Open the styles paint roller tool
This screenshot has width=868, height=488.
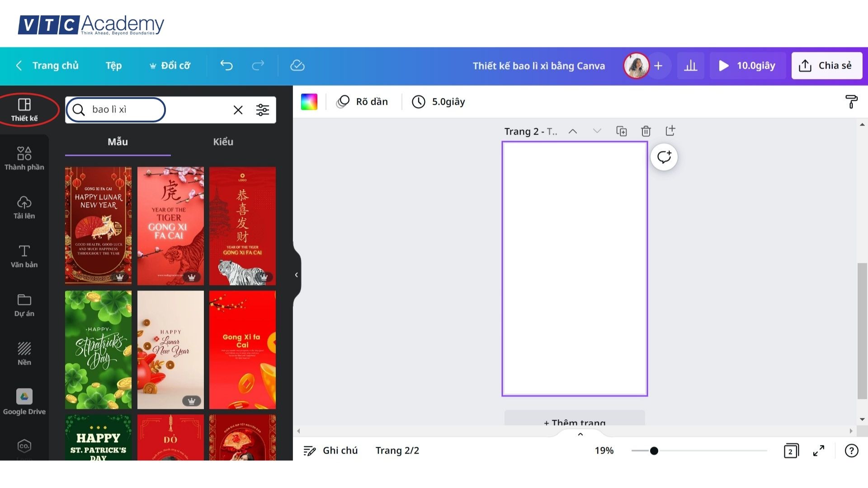(x=851, y=102)
